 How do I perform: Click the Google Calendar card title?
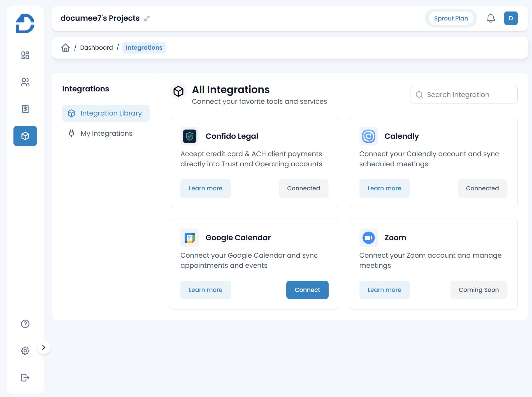[238, 238]
